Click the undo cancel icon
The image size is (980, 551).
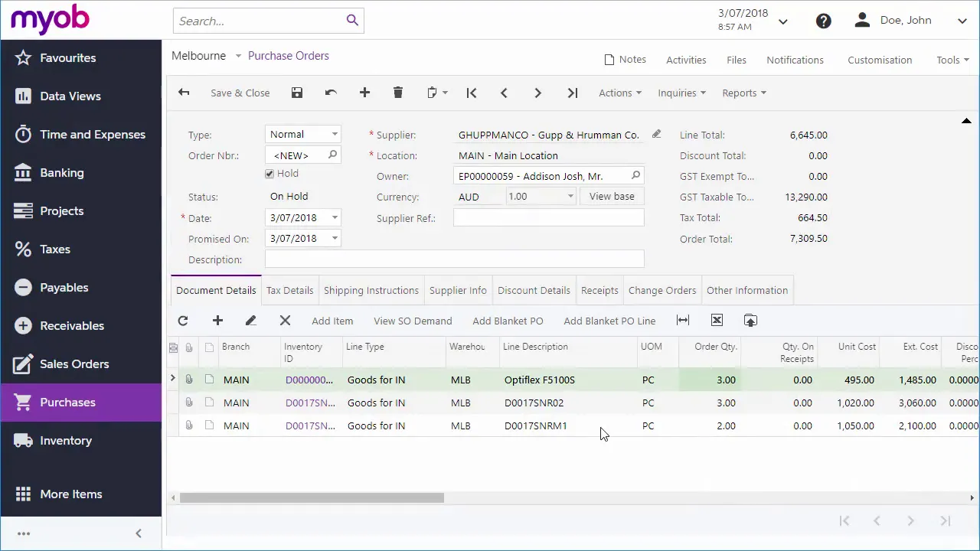tap(331, 93)
